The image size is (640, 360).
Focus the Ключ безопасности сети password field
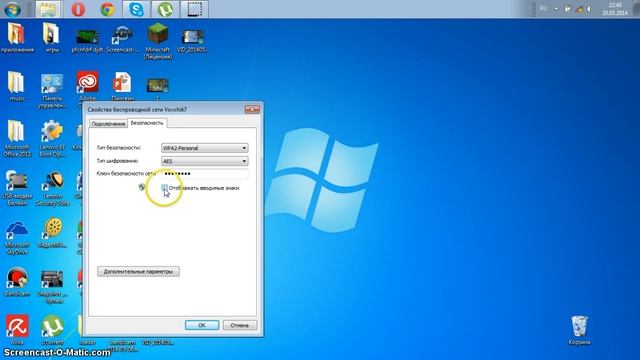pyautogui.click(x=204, y=174)
